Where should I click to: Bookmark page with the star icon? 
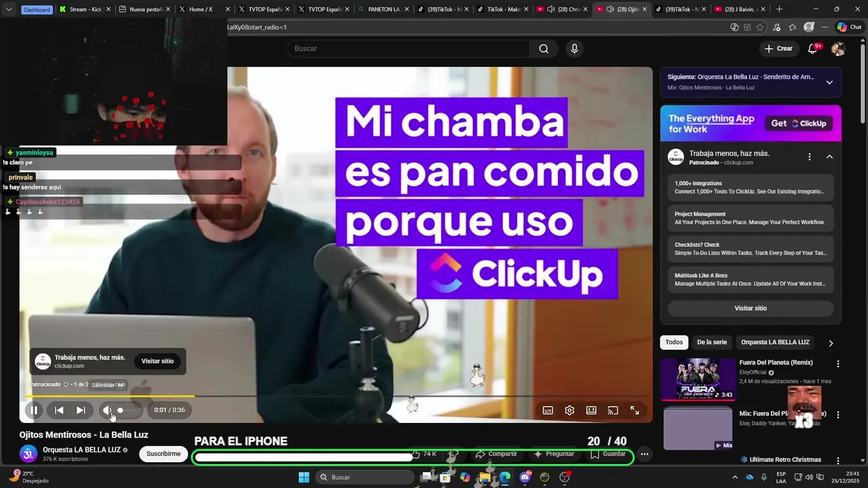tap(760, 27)
